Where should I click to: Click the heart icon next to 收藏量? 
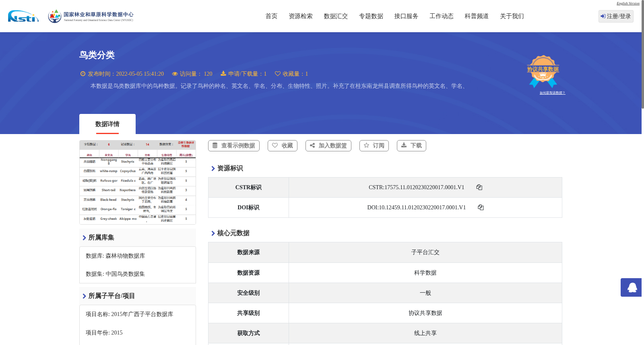pos(278,74)
